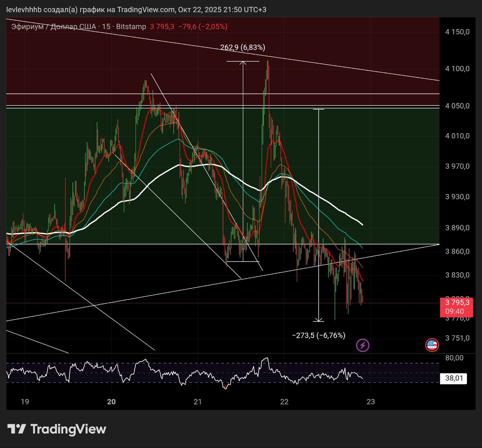This screenshot has height=448, width=482.
Task: Select date 23 on the time axis
Action: [x=371, y=402]
